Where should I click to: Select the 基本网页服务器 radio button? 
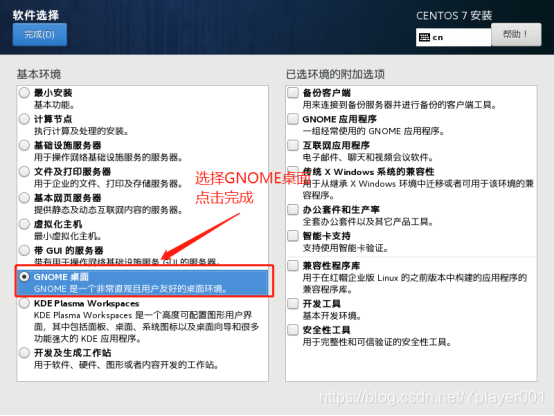coord(24,198)
